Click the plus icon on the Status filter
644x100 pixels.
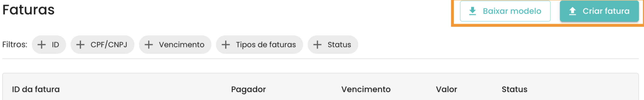317,45
